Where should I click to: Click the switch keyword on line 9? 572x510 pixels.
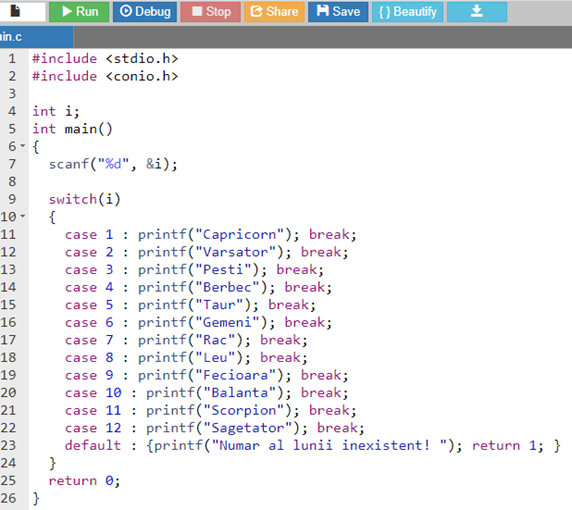pyautogui.click(x=73, y=199)
